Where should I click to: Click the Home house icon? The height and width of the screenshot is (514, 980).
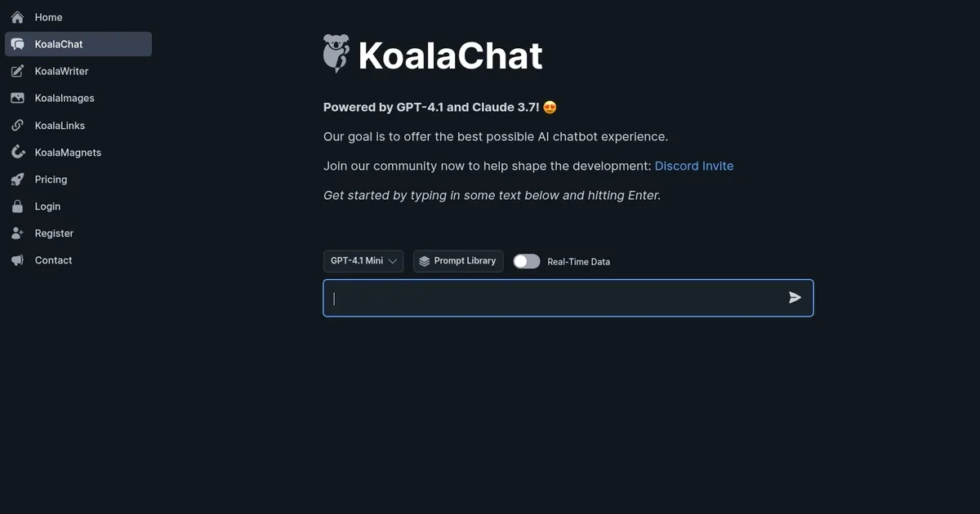click(17, 17)
